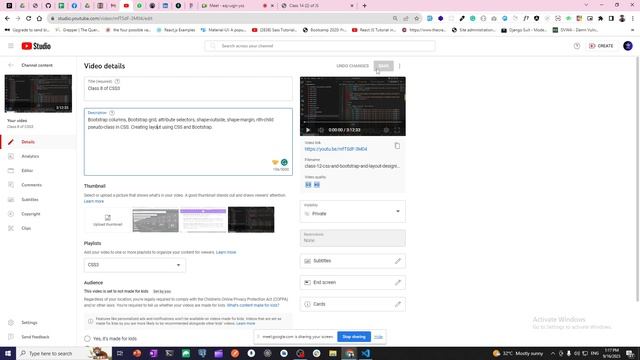Open settings gear in the video preview player
The image size is (640, 360).
(386, 130)
